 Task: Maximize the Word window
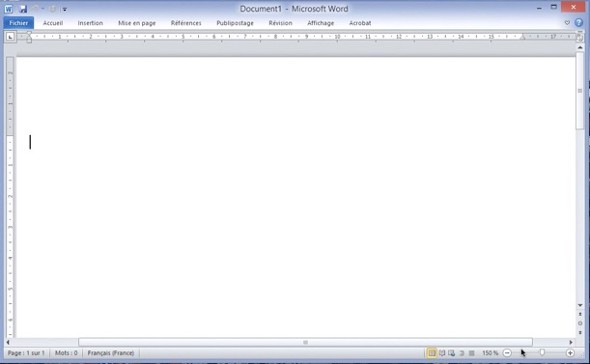(553, 7)
